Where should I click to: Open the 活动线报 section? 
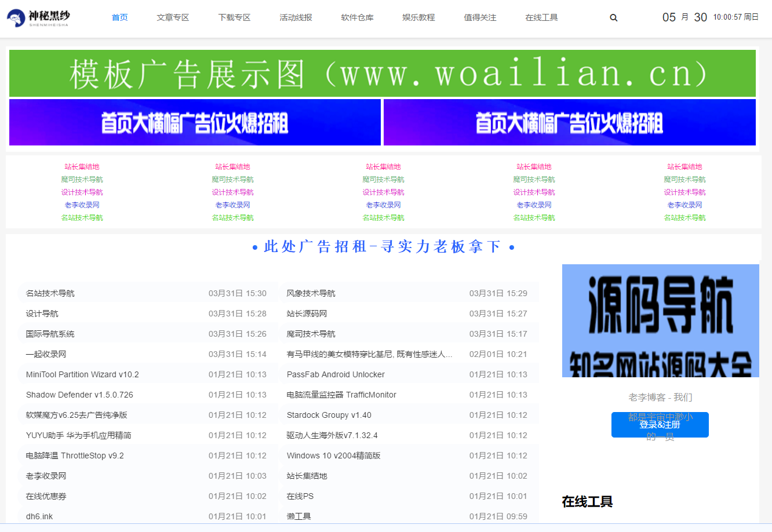click(296, 17)
